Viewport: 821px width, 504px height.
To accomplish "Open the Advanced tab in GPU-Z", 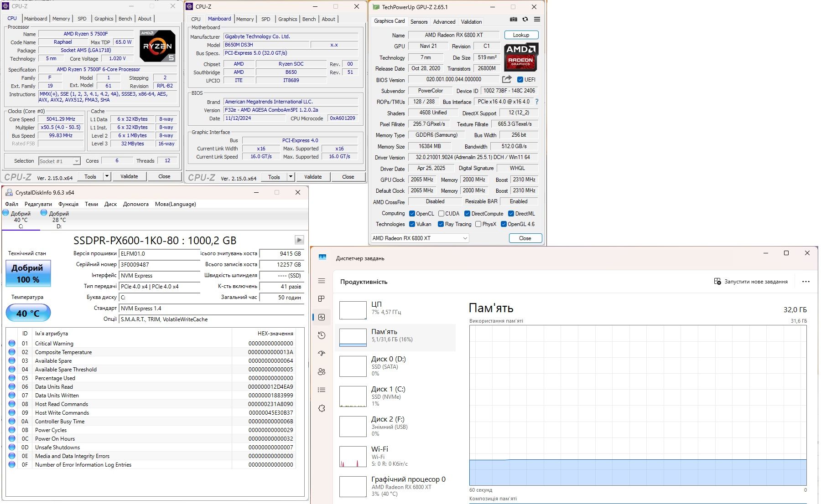I will (x=444, y=21).
